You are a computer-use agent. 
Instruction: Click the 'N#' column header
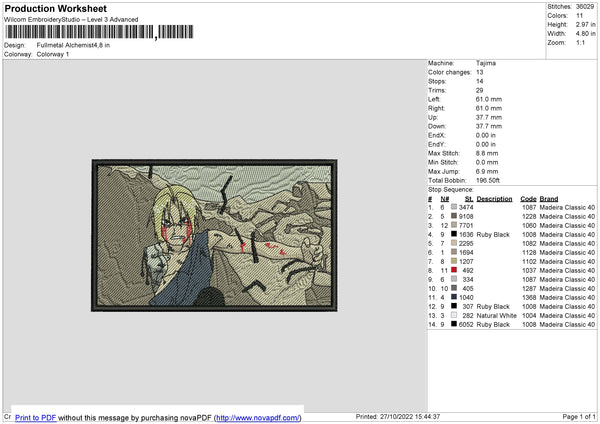(445, 199)
